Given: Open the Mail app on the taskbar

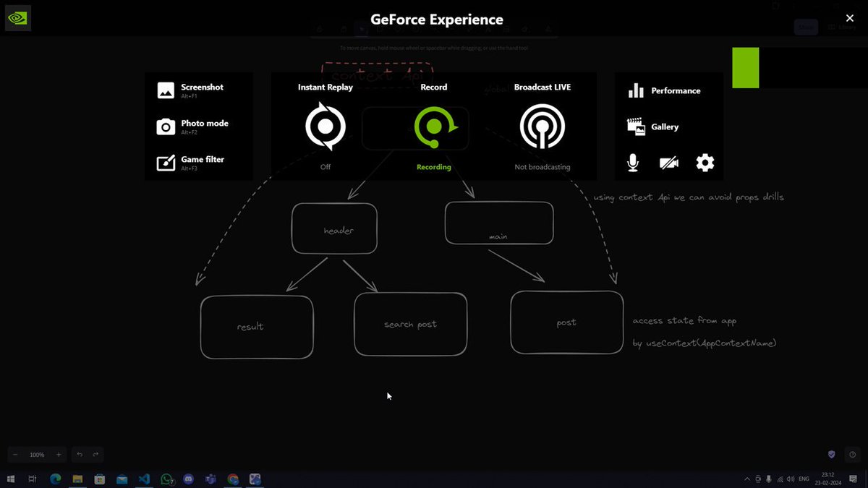Looking at the screenshot, I should click(x=122, y=479).
